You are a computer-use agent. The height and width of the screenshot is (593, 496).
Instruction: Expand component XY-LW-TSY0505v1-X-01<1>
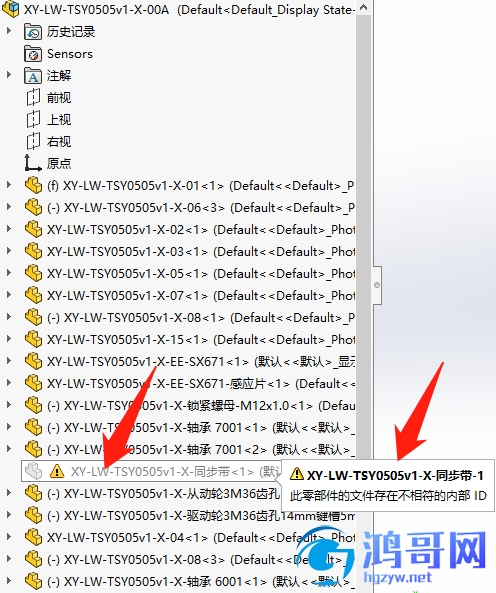(x=9, y=185)
